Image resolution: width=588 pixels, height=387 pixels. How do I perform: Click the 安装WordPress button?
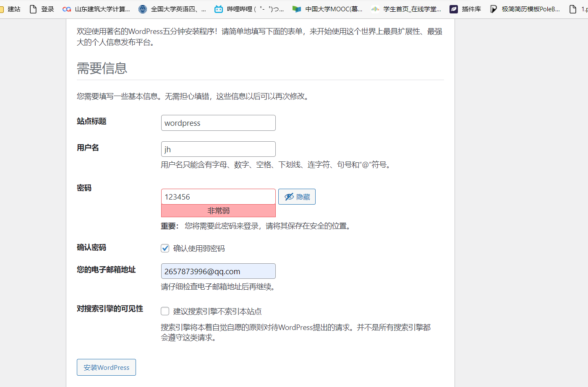pos(106,367)
